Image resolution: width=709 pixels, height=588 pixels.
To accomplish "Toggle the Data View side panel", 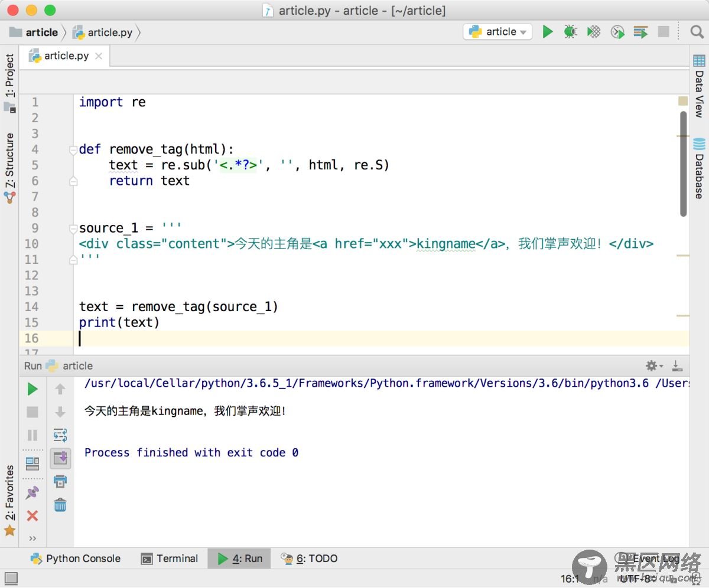I will coord(699,86).
